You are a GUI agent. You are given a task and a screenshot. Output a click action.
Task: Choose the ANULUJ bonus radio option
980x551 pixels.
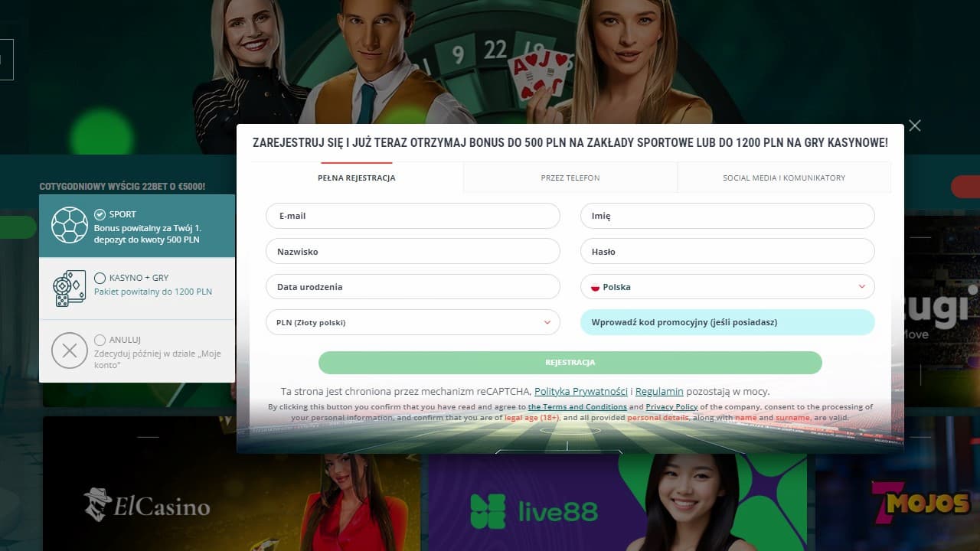(x=100, y=340)
